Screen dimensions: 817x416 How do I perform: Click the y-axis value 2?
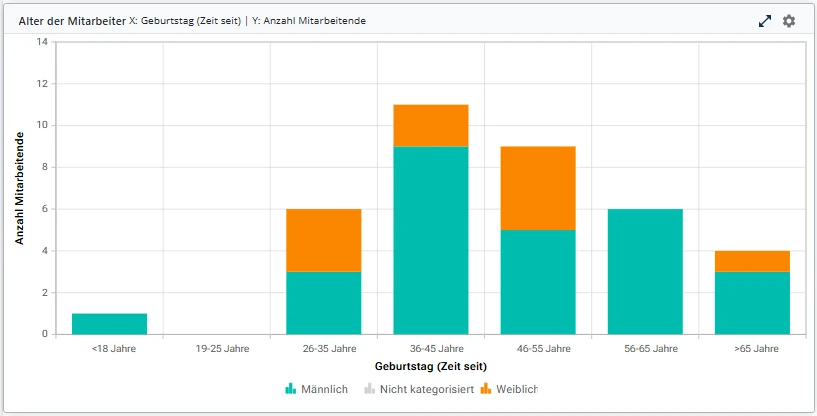click(x=45, y=292)
